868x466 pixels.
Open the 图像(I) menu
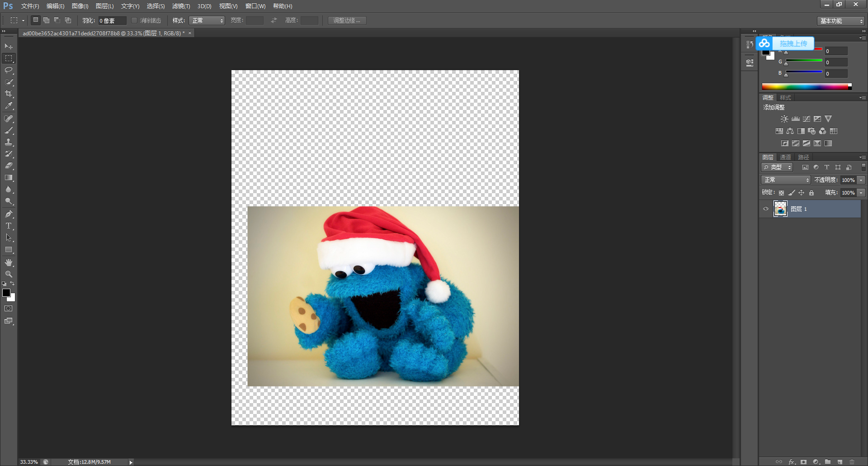point(80,6)
